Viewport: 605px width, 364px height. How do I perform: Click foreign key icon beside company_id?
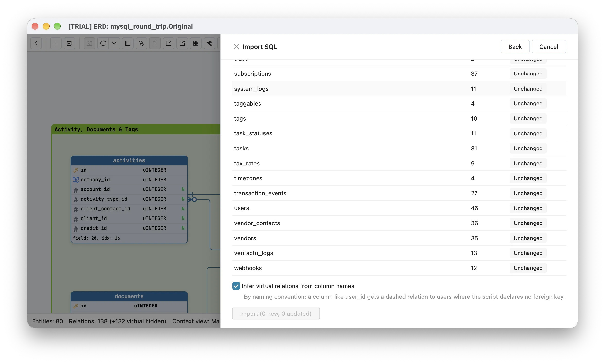point(76,180)
